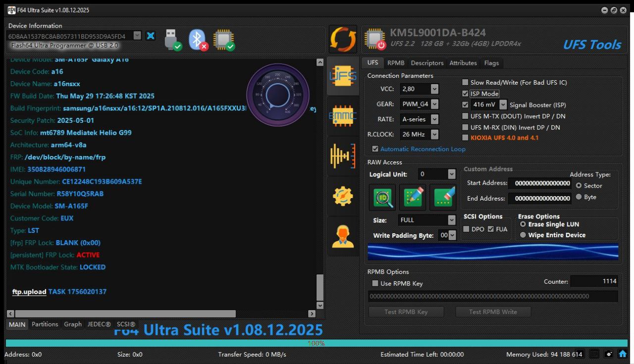The image size is (634, 364).
Task: Select the Sector address type
Action: point(579,186)
